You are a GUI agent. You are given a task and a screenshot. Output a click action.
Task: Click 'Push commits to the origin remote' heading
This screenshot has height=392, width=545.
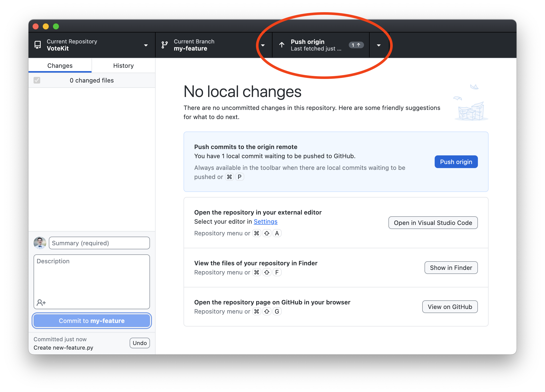[246, 147]
